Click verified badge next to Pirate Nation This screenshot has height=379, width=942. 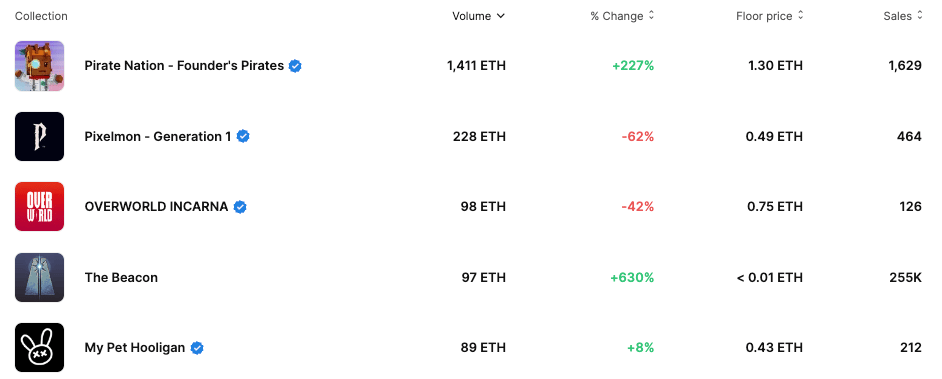coord(295,66)
